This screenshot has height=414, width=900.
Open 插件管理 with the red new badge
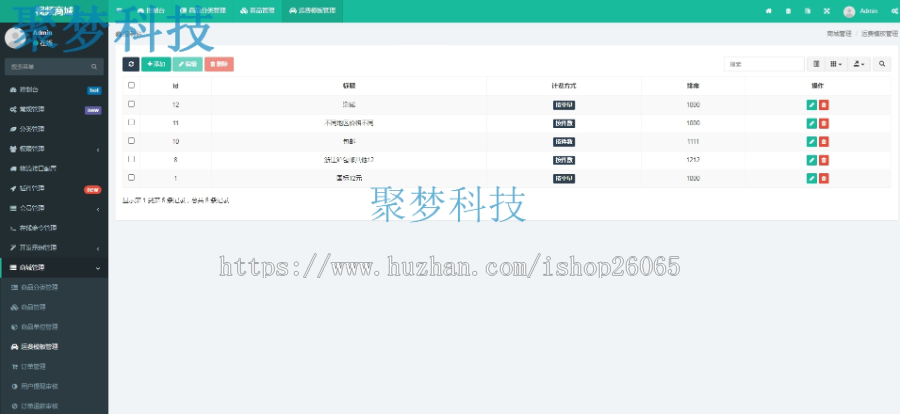point(54,189)
